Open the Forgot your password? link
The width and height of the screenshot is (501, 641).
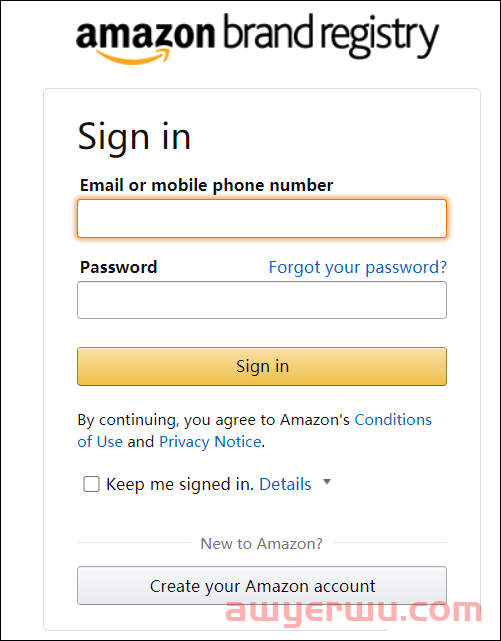point(358,267)
